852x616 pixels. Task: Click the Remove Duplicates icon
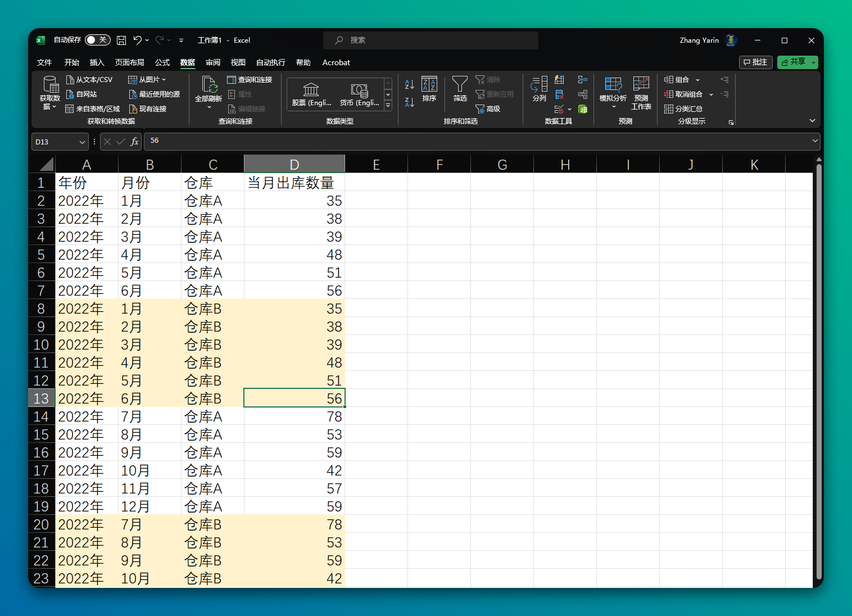559,94
